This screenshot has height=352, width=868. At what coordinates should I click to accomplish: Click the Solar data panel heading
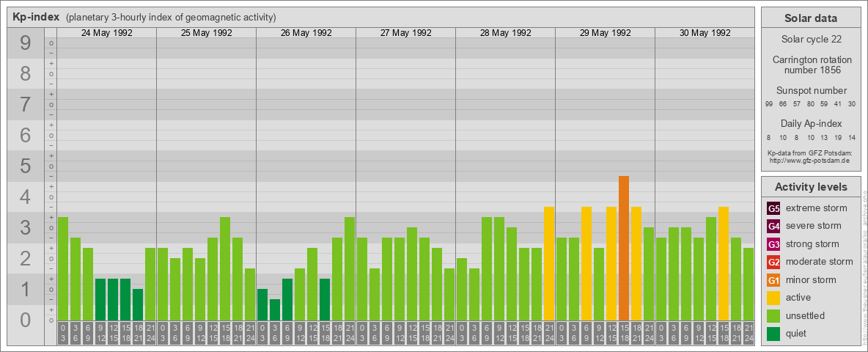tap(810, 18)
